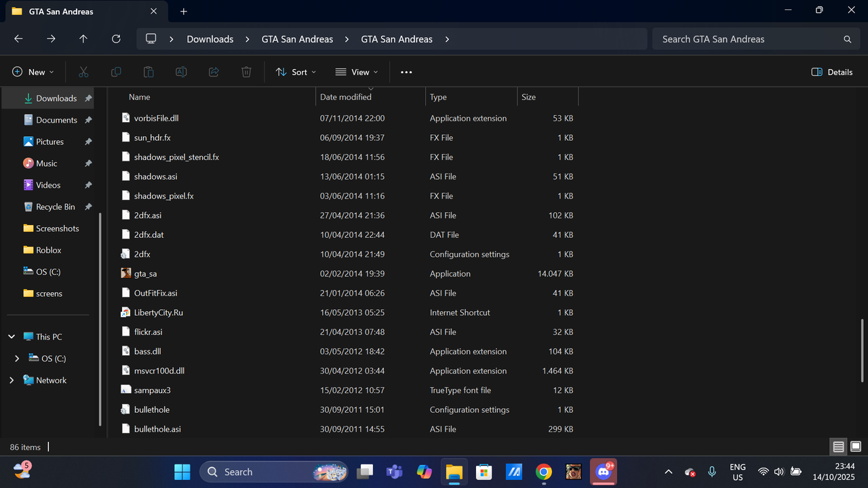Viewport: 868px width, 488px height.
Task: Open Videos in the sidebar
Action: pyautogui.click(x=48, y=185)
